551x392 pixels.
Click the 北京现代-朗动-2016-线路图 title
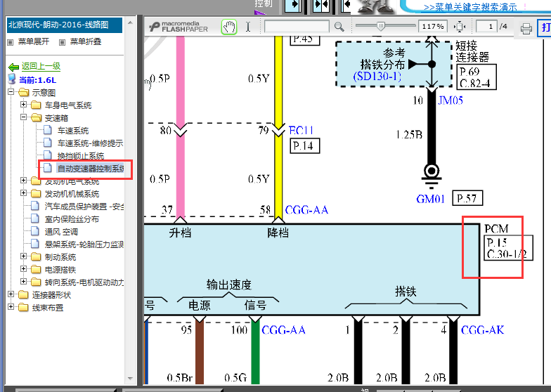point(65,25)
